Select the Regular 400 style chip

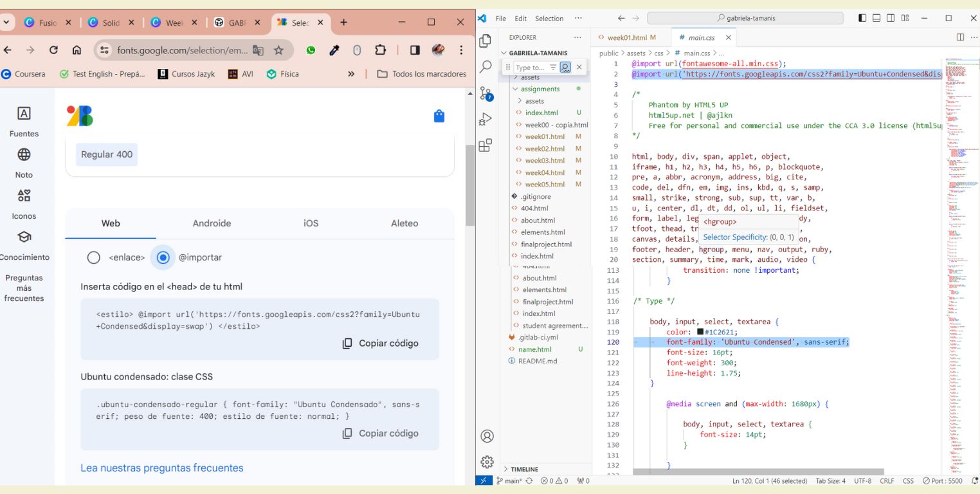107,154
